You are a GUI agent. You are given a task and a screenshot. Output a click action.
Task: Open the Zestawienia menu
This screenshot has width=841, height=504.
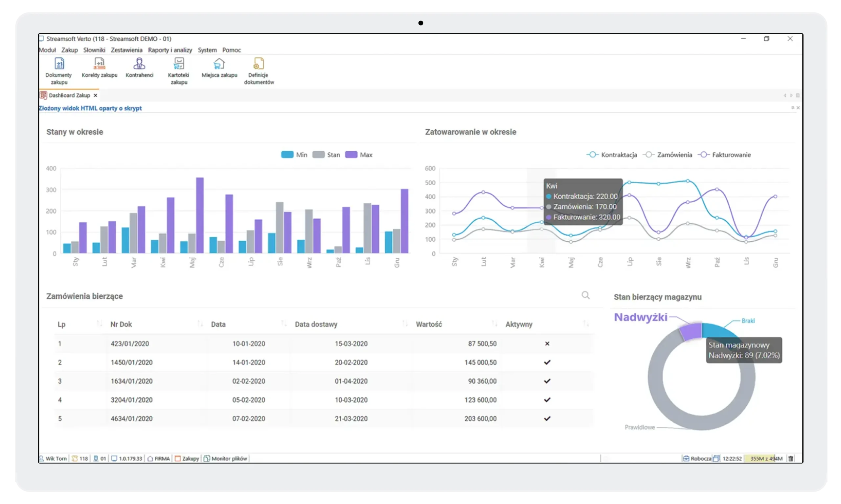(126, 50)
